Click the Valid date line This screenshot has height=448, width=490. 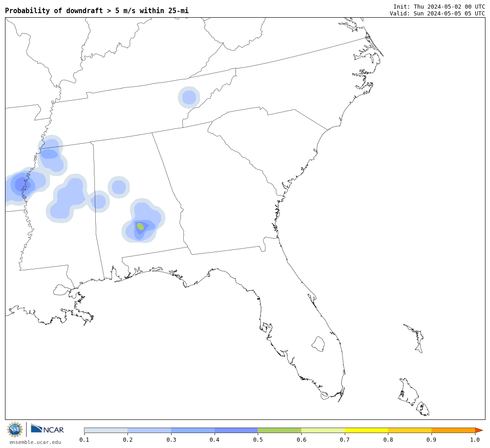437,14
